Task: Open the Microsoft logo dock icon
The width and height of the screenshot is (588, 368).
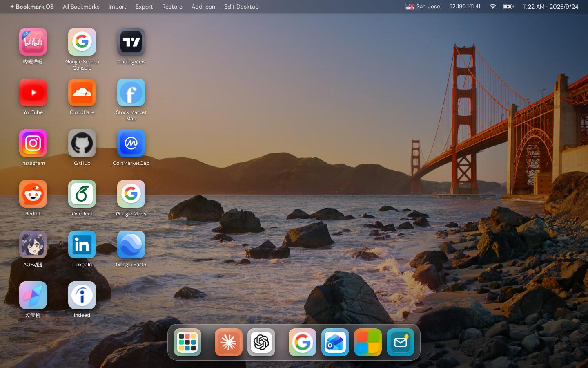Action: (x=368, y=342)
